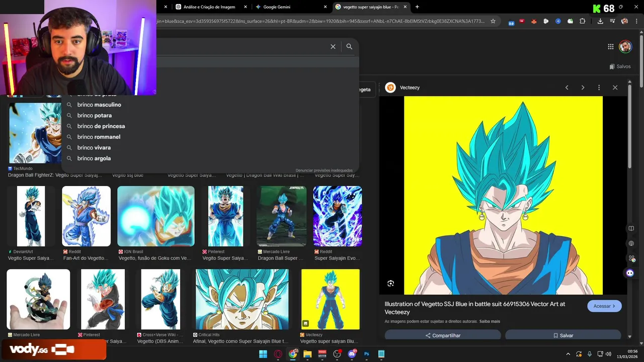Select suggestion brinco argola

pos(94,158)
